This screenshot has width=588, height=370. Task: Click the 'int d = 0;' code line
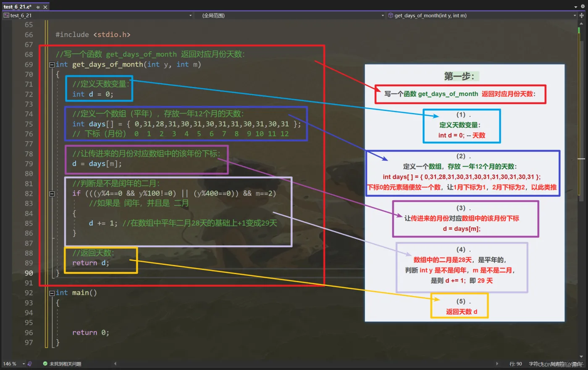coord(93,94)
